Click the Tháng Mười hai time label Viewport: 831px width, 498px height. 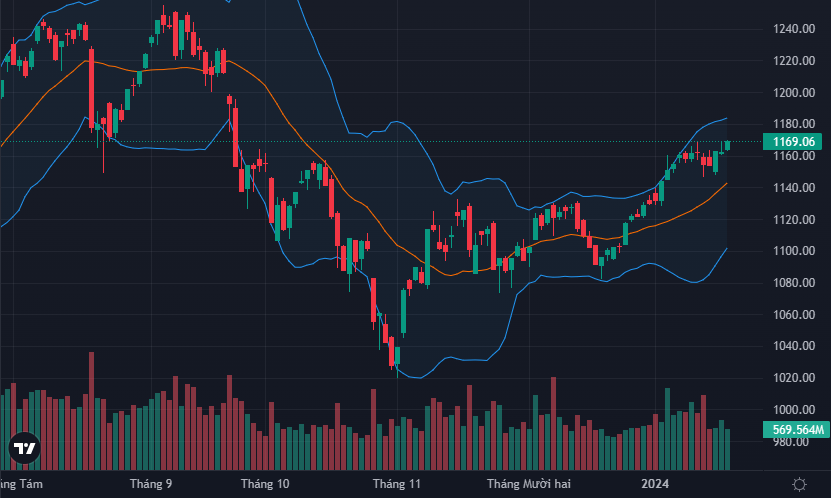click(528, 484)
